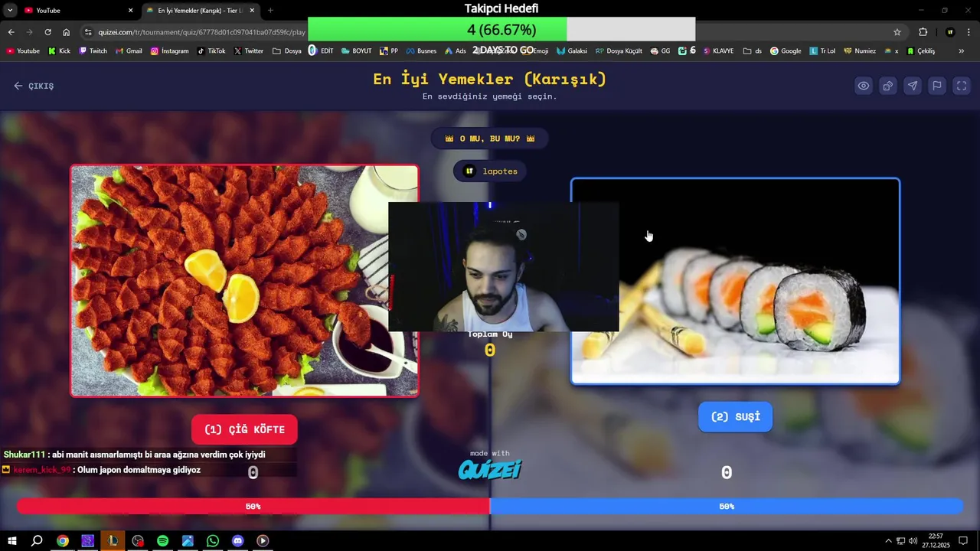The image size is (980, 551).
Task: Open Chrome from the taskbar
Action: tap(63, 541)
